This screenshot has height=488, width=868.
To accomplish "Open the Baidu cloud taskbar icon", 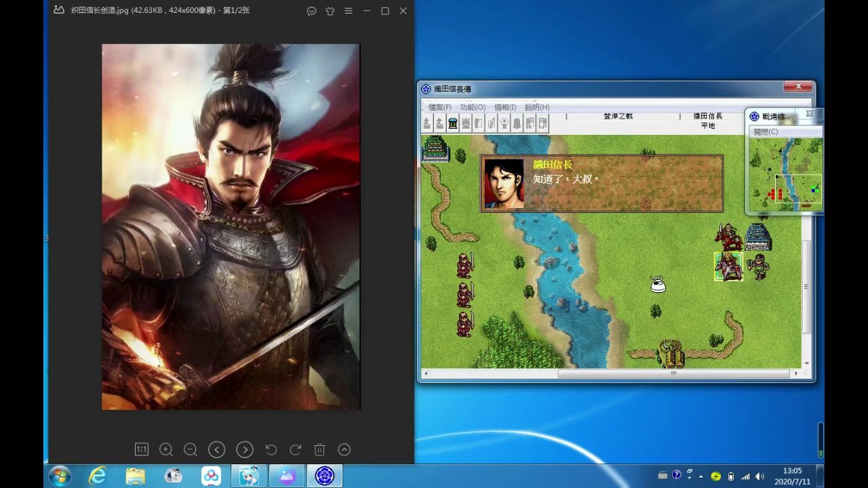I will pos(211,476).
